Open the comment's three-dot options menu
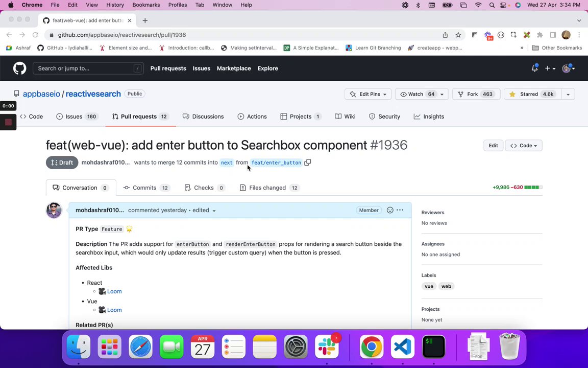The height and width of the screenshot is (368, 588). click(x=400, y=210)
